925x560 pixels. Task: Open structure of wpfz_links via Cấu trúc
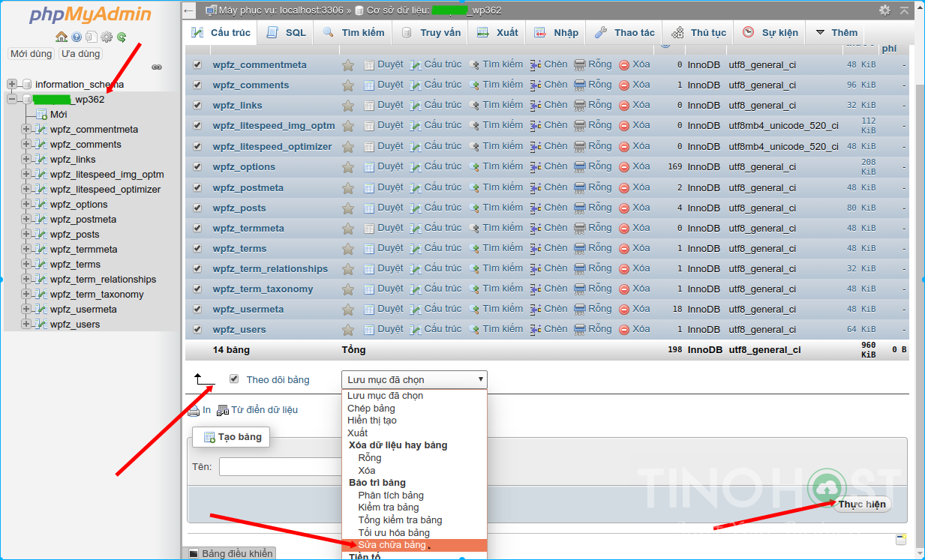coord(436,105)
